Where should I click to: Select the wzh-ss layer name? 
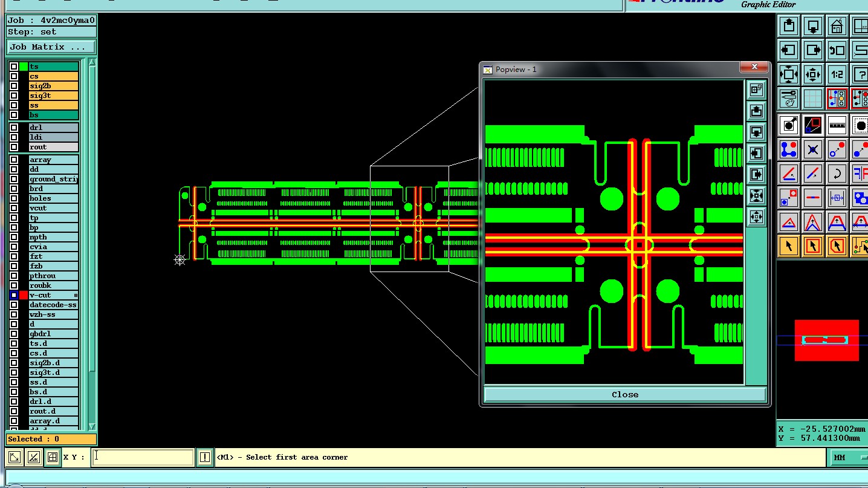point(54,314)
